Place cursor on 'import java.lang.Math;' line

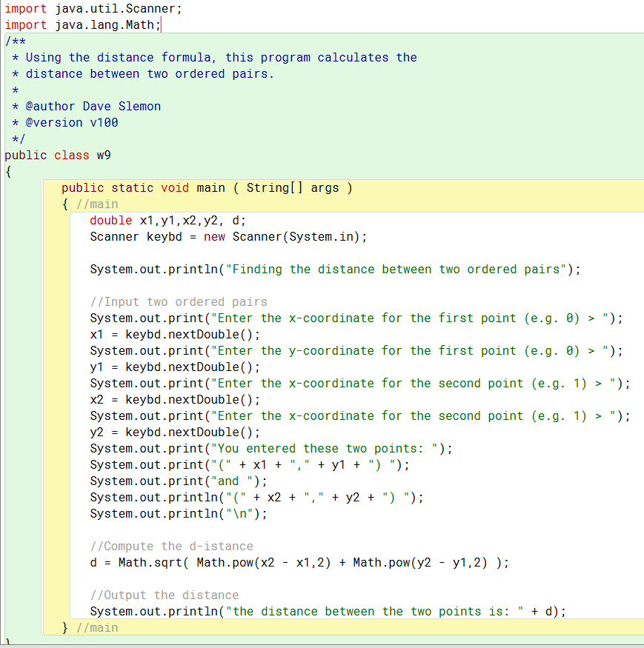(82, 24)
